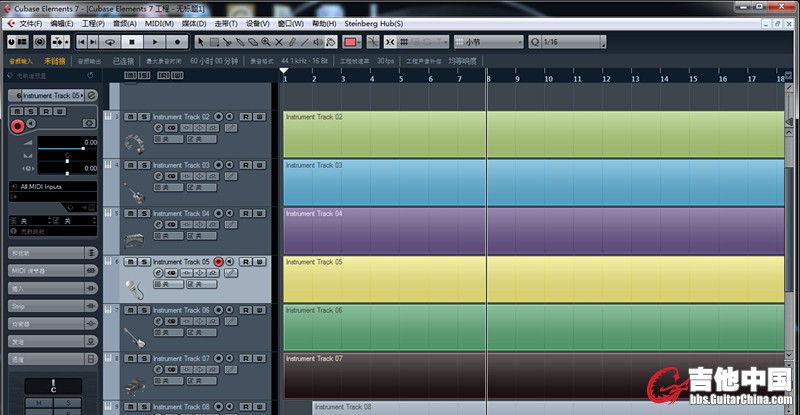This screenshot has height=415, width=800.
Task: Select the Draw pencil tool
Action: [292, 42]
